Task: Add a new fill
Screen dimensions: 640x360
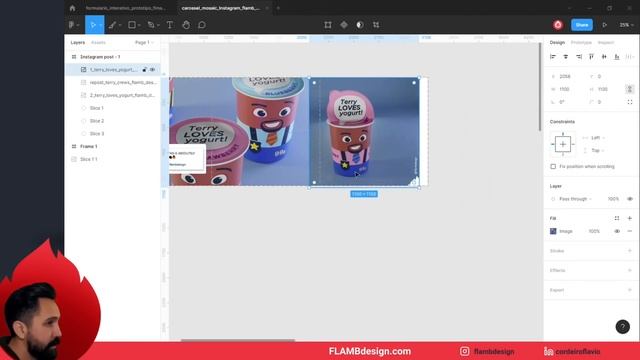Action: 630,218
